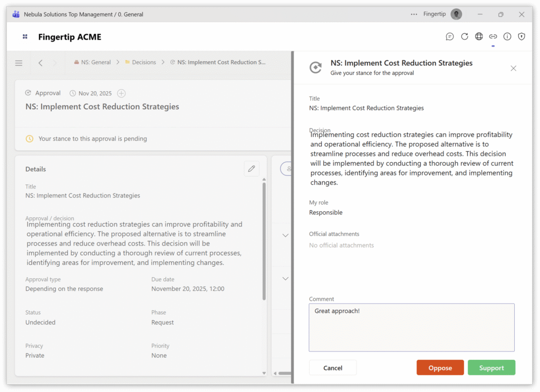Open the three-dot menu in title bar
The height and width of the screenshot is (392, 540).
tap(414, 14)
